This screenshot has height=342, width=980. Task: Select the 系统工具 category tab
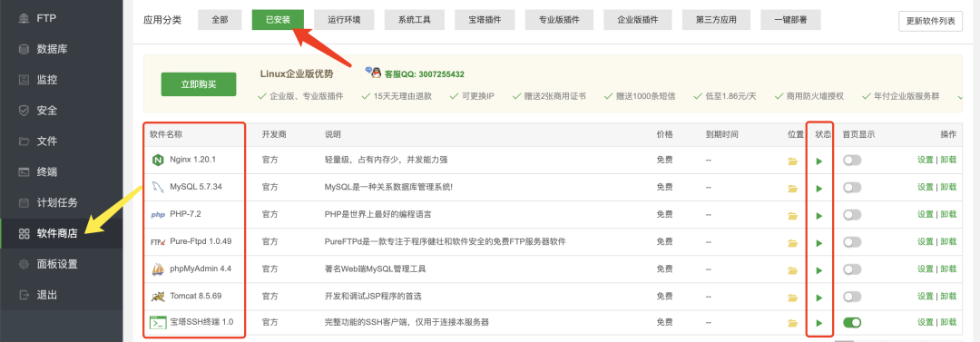[x=415, y=19]
